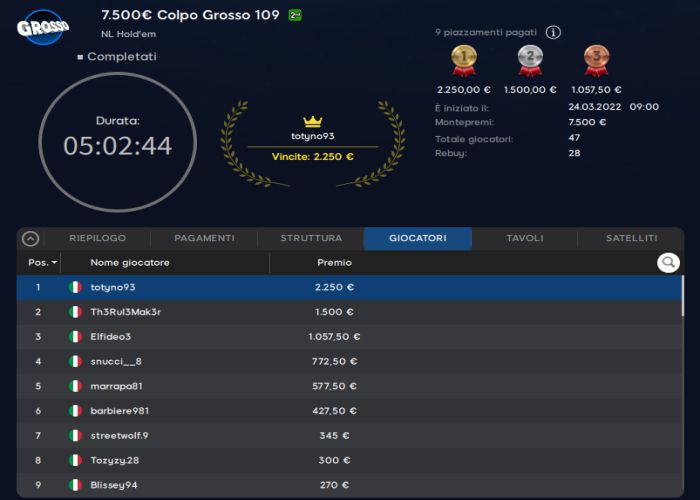Image resolution: width=700 pixels, height=500 pixels.
Task: Click the Nome giocatore column header
Action: point(130,263)
